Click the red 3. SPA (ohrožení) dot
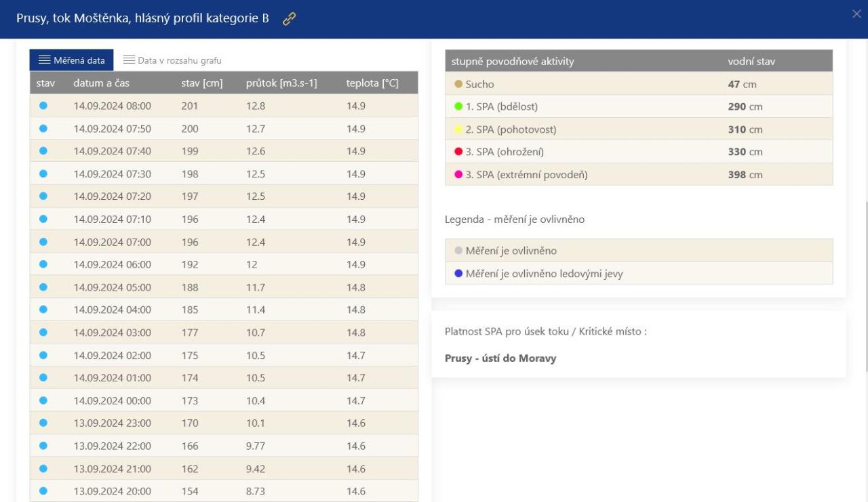This screenshot has width=868, height=502. pos(458,152)
